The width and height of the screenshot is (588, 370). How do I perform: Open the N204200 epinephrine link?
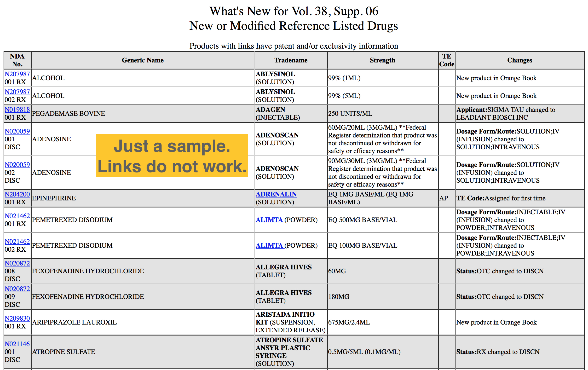coord(17,194)
